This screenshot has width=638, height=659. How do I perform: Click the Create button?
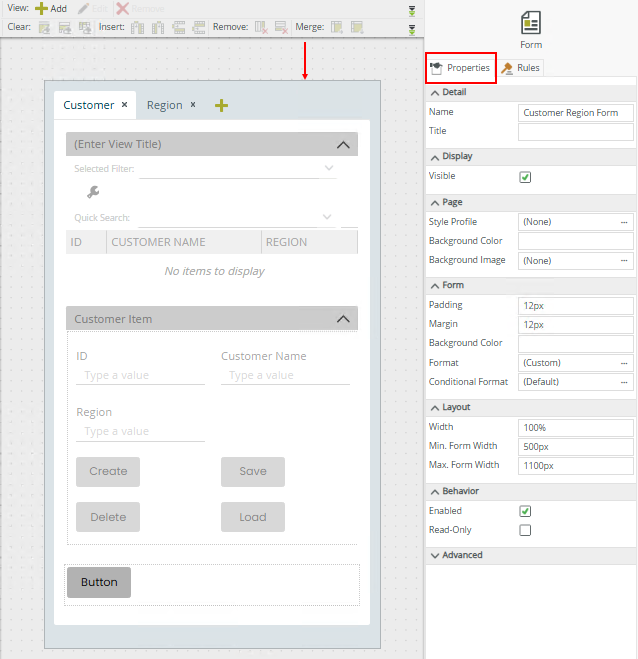[108, 471]
